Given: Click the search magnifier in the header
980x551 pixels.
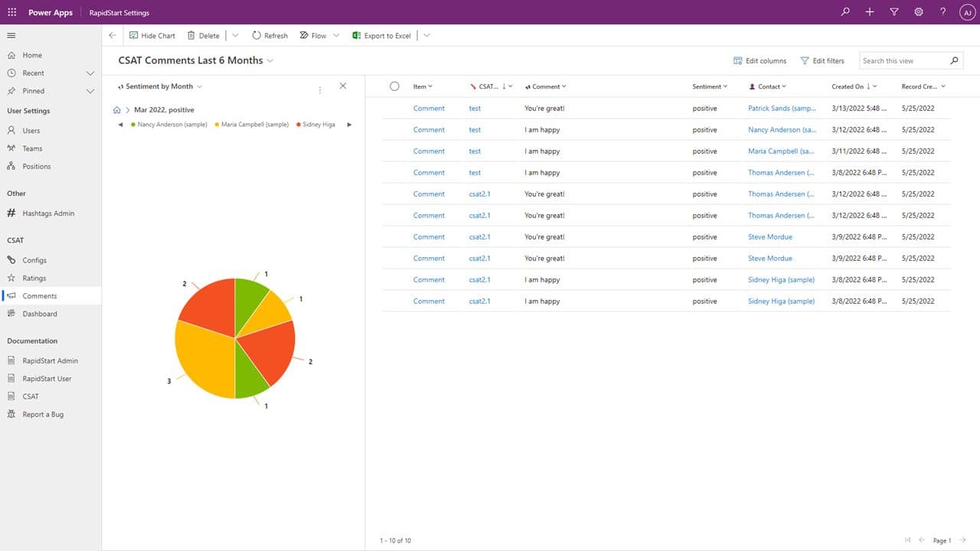Looking at the screenshot, I should tap(845, 12).
